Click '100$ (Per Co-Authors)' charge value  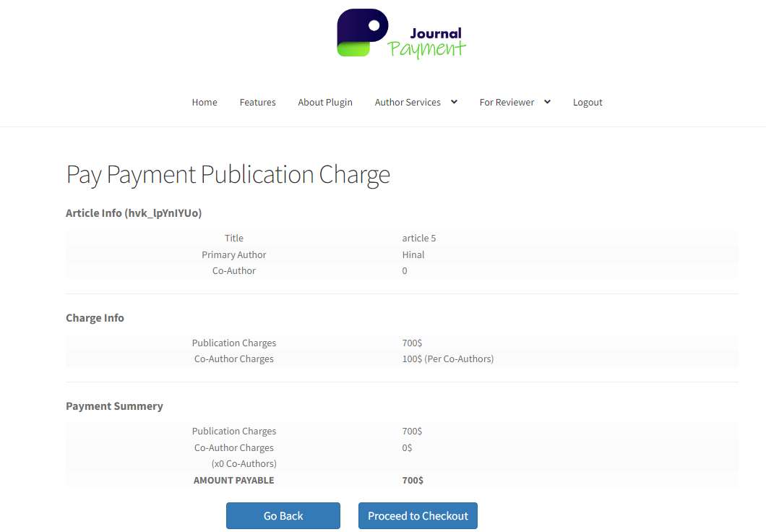click(448, 359)
